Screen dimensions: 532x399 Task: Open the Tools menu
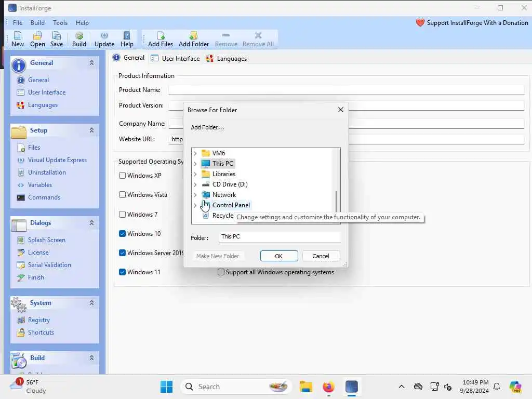60,23
